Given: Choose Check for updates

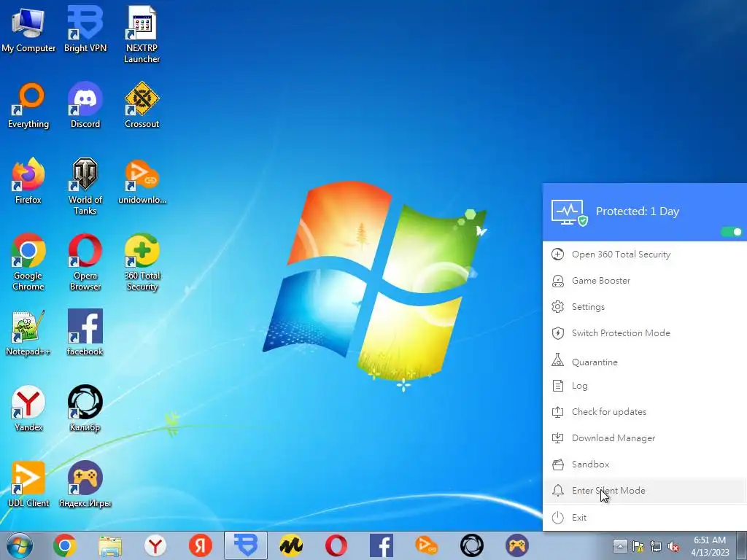Looking at the screenshot, I should (645, 412).
